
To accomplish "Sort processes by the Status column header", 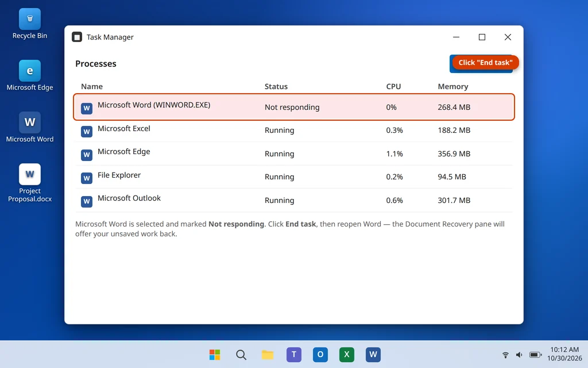I will point(276,86).
